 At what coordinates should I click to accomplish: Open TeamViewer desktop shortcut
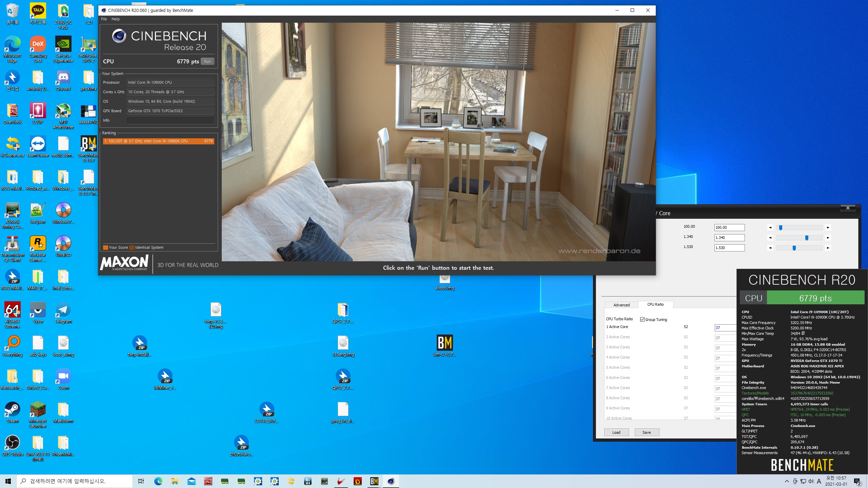(x=38, y=147)
